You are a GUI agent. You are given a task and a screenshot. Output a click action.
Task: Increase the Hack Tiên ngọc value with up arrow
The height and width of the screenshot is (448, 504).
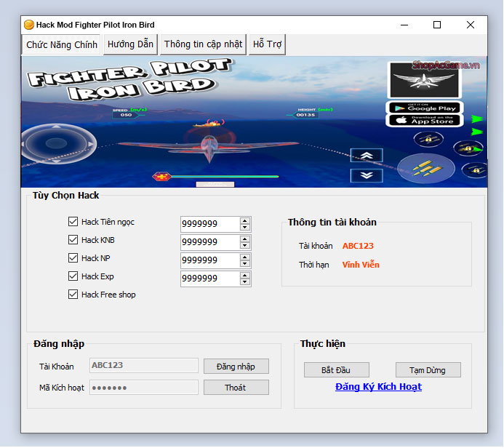tap(245, 221)
